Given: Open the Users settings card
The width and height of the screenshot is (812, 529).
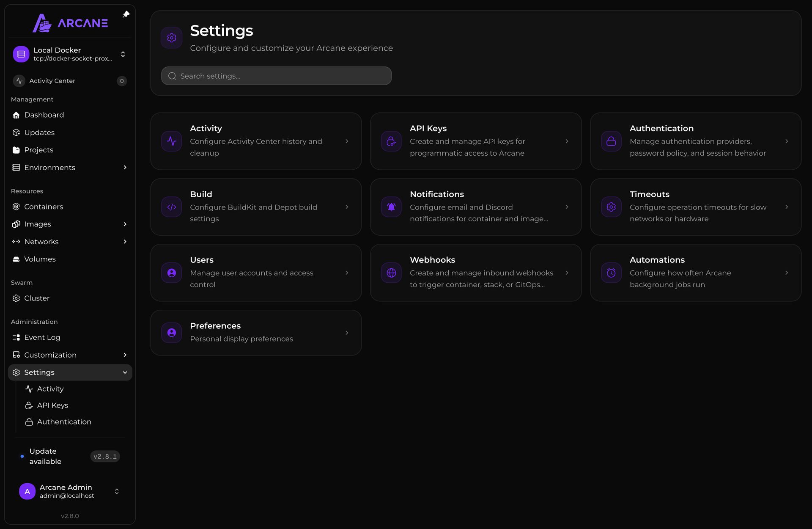Looking at the screenshot, I should (256, 273).
